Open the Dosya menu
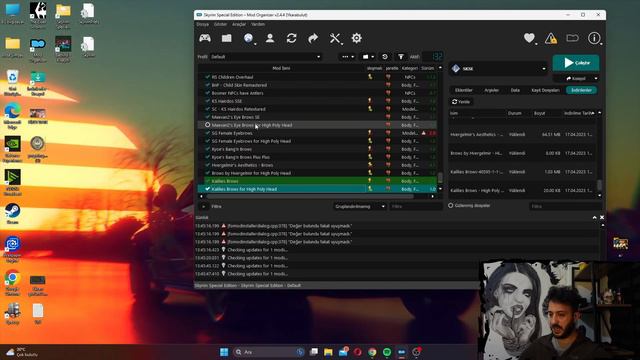This screenshot has height=360, width=640. coord(202,24)
